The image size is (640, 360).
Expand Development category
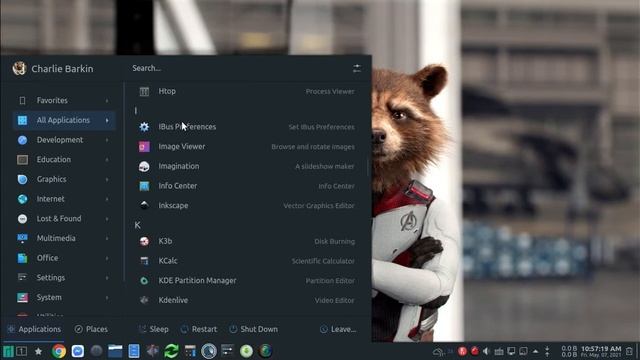click(x=107, y=140)
